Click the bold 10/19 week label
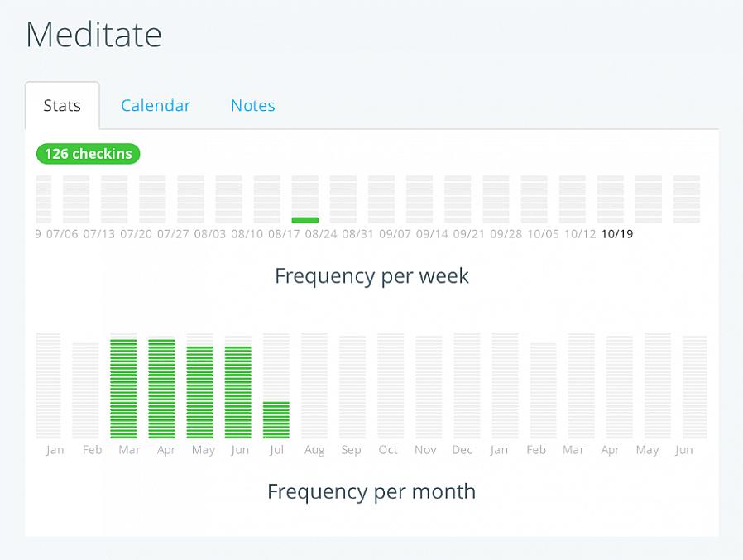This screenshot has width=743, height=560. pos(617,234)
